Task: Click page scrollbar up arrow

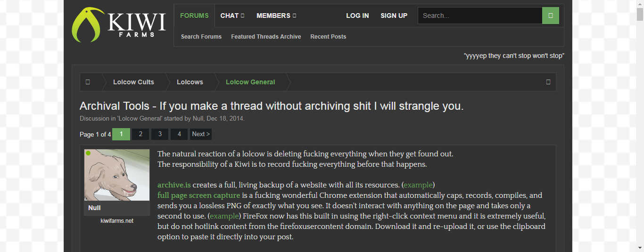Action: click(640, 4)
